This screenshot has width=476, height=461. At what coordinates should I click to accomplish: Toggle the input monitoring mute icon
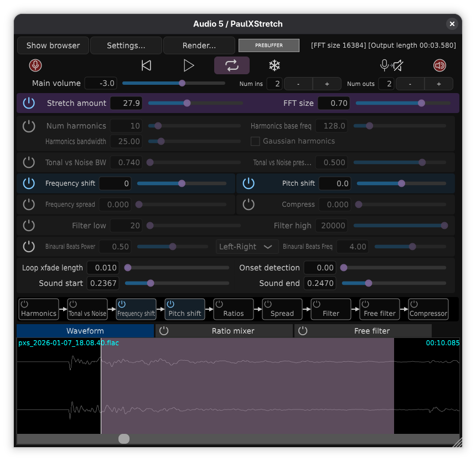coord(391,65)
